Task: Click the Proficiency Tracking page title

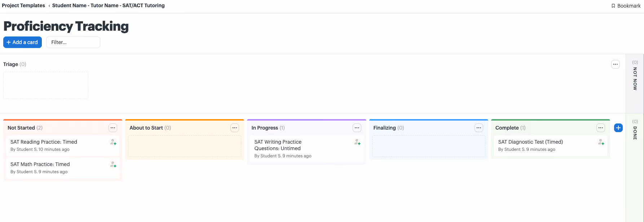Action: tap(66, 26)
